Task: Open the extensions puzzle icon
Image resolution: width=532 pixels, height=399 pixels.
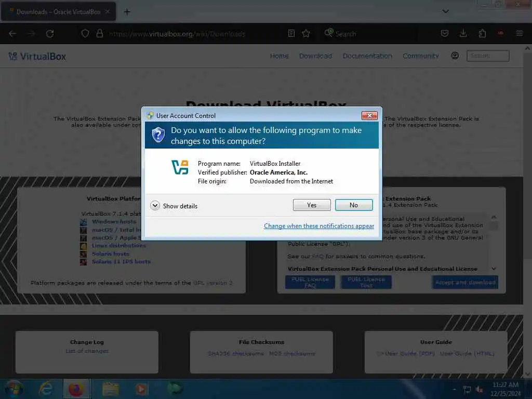Action: click(x=482, y=33)
